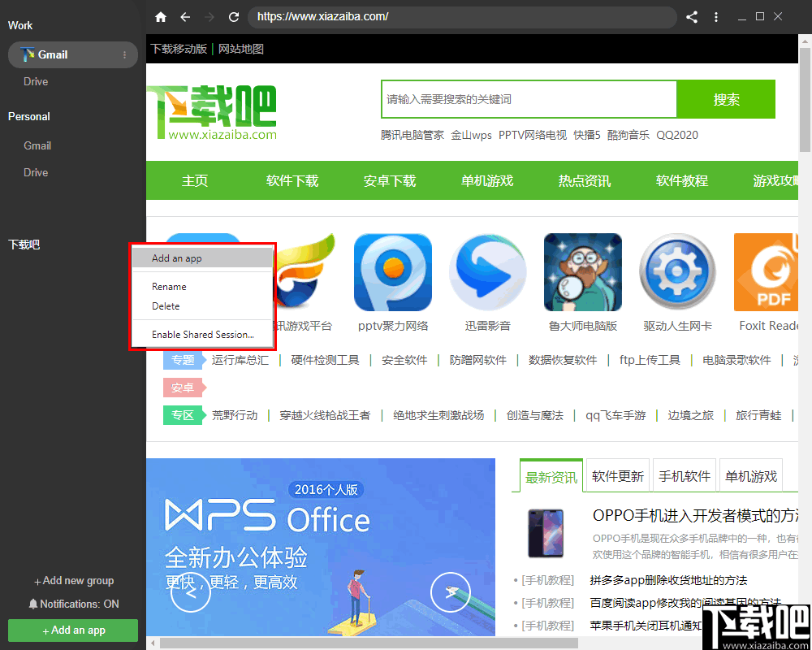Open OPPO手机进入开发者模式 article
Screen dimensions: 812x650
(x=695, y=515)
